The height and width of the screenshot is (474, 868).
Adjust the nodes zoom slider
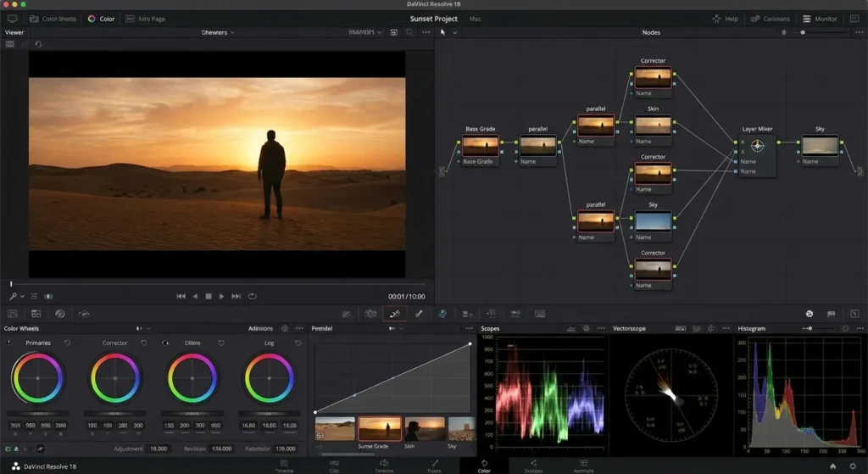821,33
